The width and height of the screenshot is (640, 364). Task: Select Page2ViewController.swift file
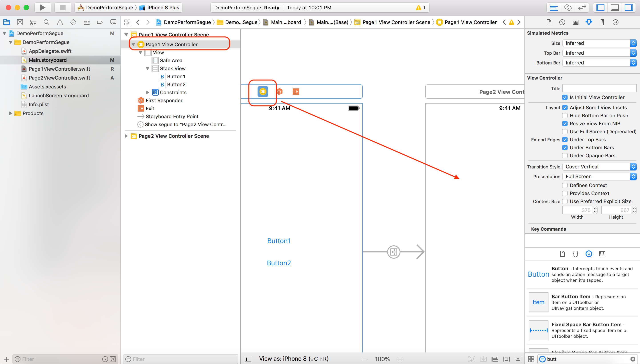pos(59,78)
